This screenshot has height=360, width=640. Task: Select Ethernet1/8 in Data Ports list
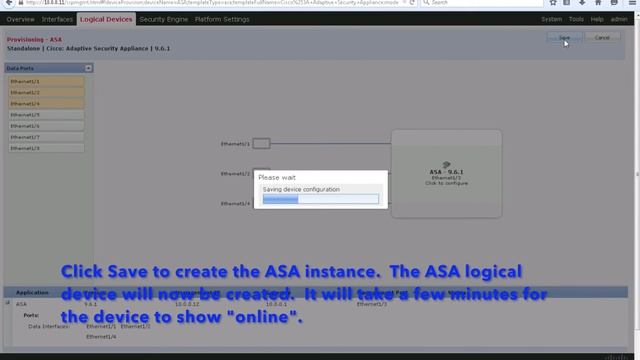[46, 148]
